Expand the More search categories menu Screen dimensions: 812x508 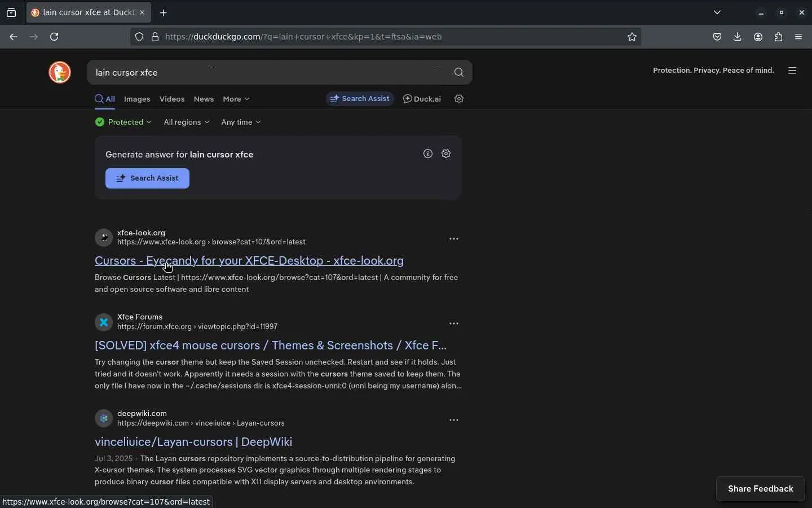pos(236,99)
